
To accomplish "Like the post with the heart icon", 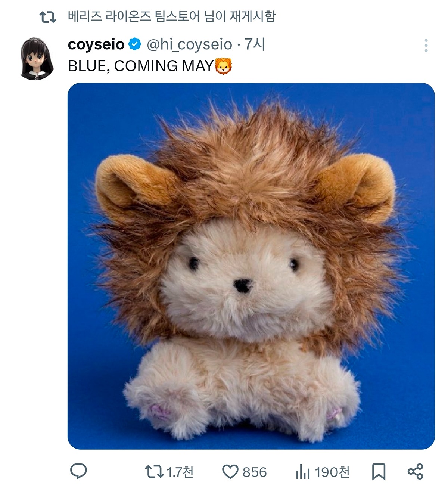I will 230,472.
